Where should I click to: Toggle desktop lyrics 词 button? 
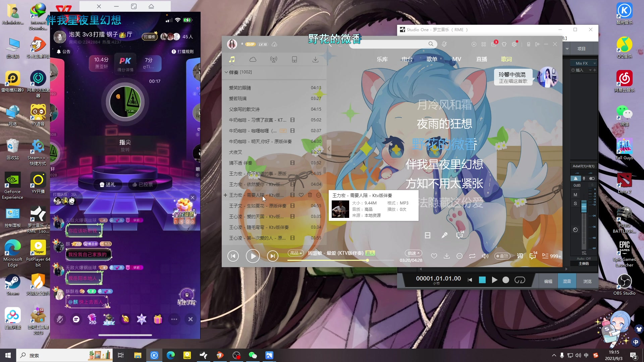tap(520, 256)
